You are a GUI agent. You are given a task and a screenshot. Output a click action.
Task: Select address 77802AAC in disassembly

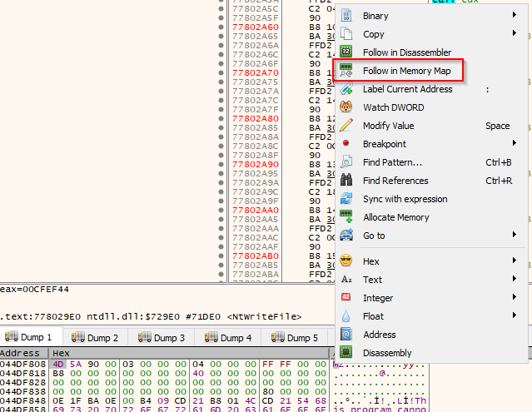pyautogui.click(x=256, y=238)
